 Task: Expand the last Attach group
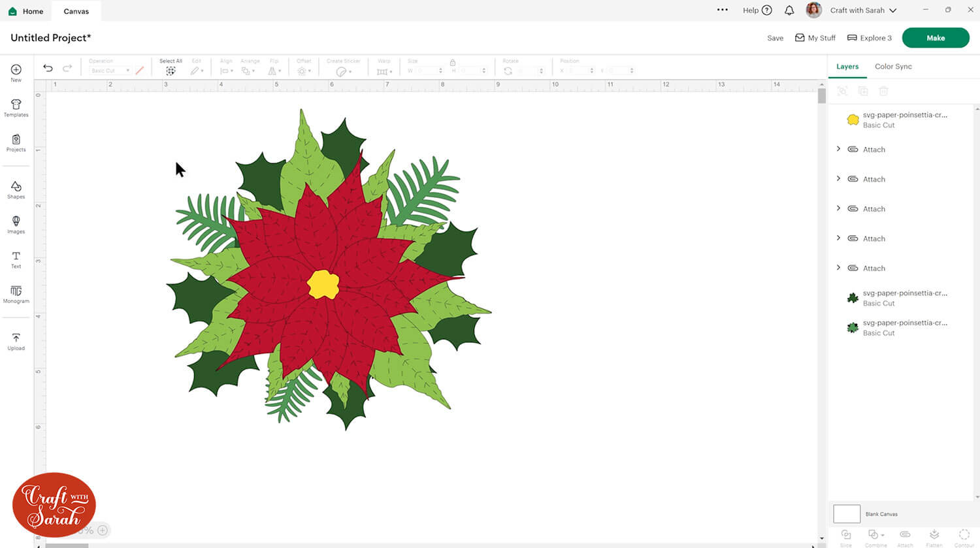coord(839,268)
